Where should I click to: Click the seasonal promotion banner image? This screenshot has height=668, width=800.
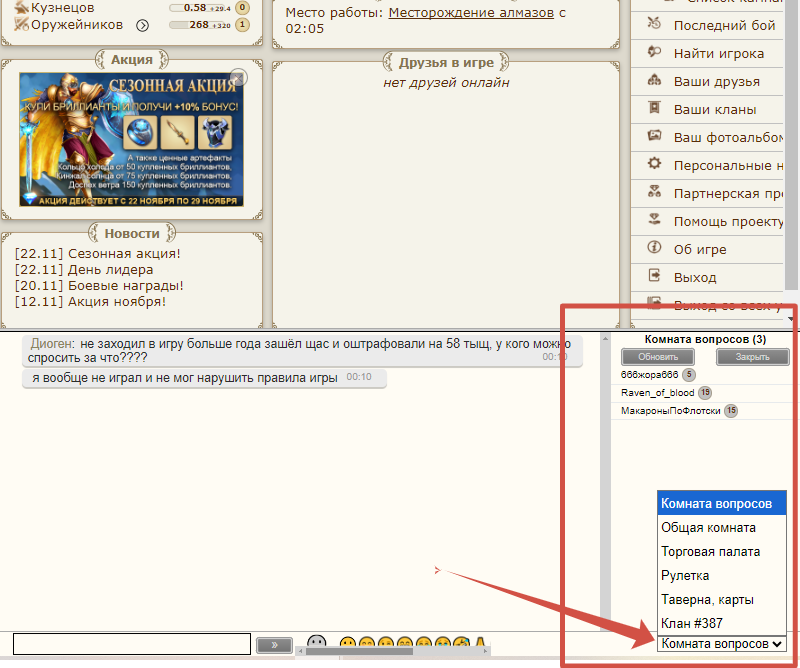(x=131, y=139)
